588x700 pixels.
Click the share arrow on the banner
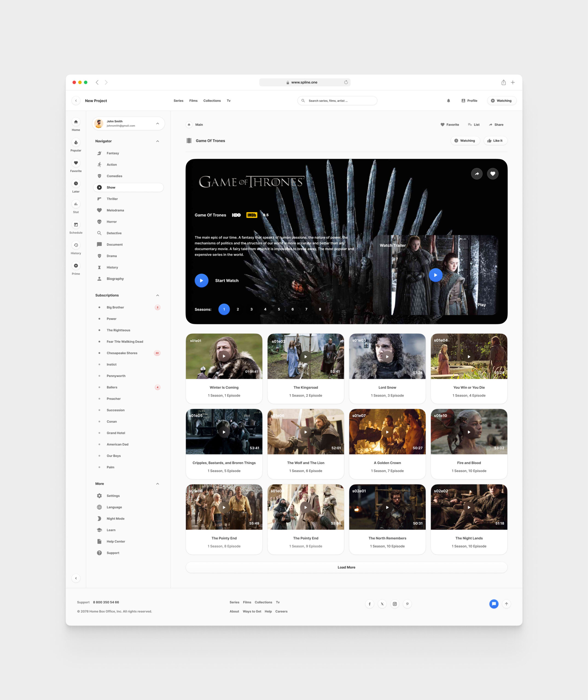[x=477, y=174]
